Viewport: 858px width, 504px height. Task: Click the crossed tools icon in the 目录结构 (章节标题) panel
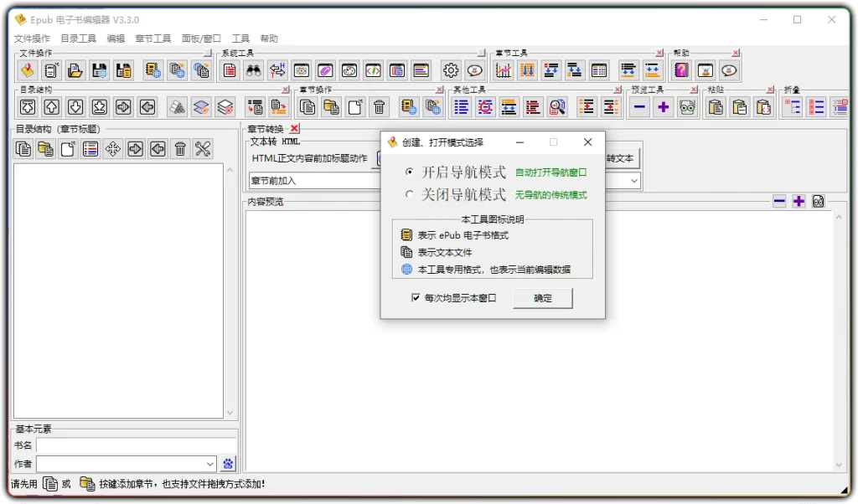pyautogui.click(x=203, y=149)
